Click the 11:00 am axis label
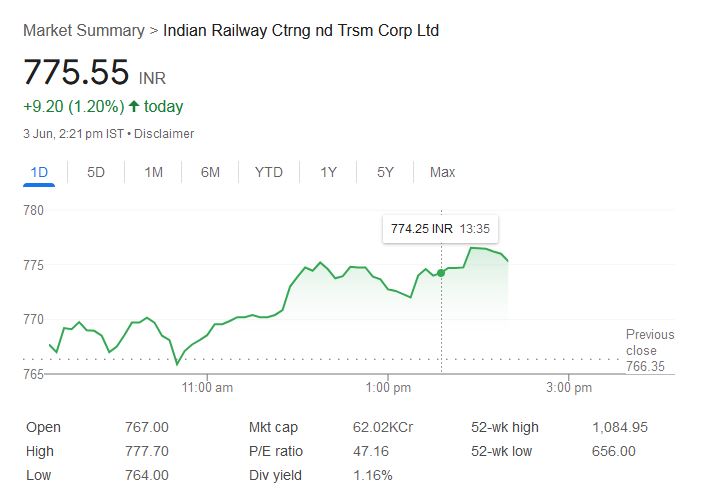720x504 pixels. pos(207,387)
